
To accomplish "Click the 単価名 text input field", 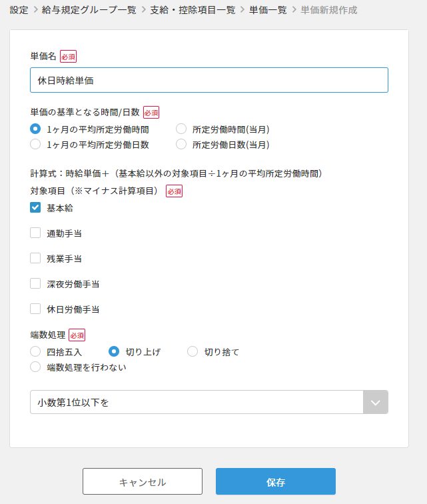I will [x=209, y=80].
